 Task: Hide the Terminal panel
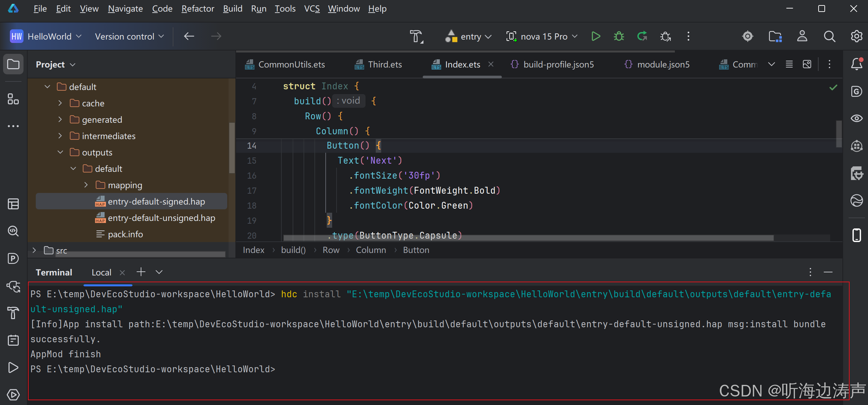point(828,272)
